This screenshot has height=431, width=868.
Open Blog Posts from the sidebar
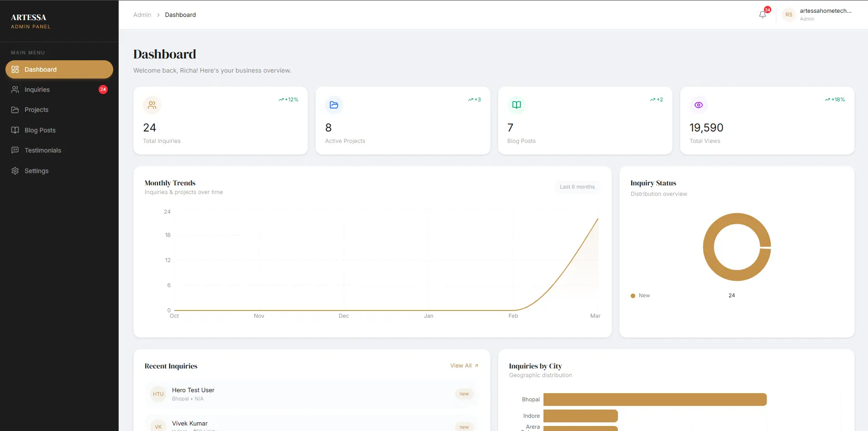40,130
